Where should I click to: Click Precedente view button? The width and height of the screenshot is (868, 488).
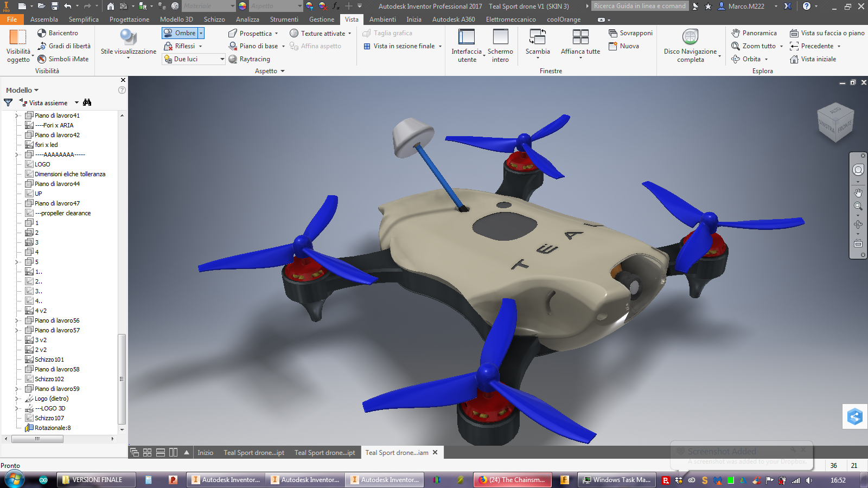(812, 46)
